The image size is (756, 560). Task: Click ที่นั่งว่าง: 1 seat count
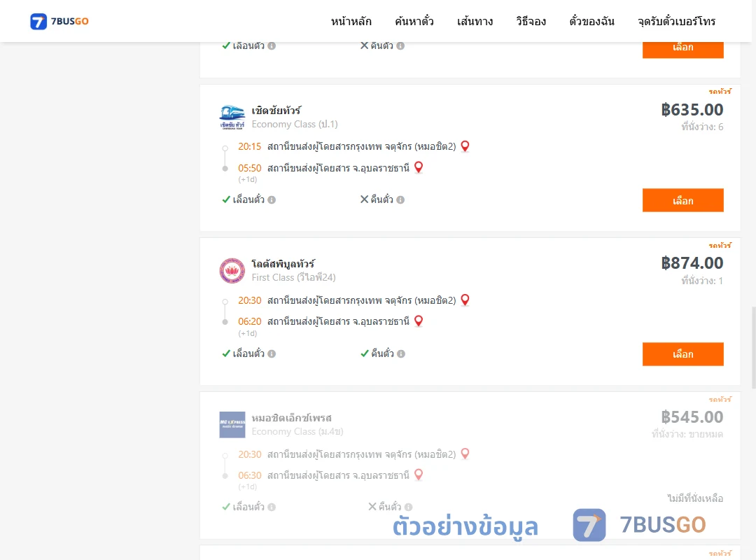click(702, 281)
